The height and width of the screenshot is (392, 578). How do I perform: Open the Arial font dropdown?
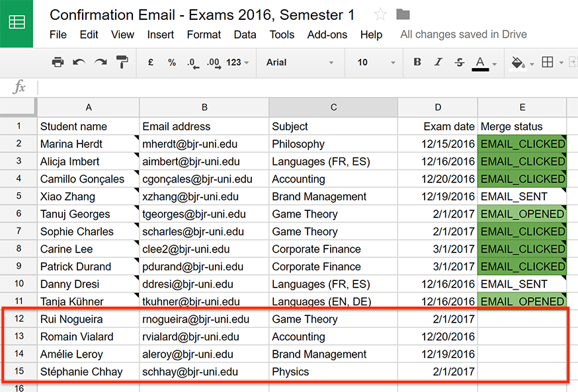300,62
